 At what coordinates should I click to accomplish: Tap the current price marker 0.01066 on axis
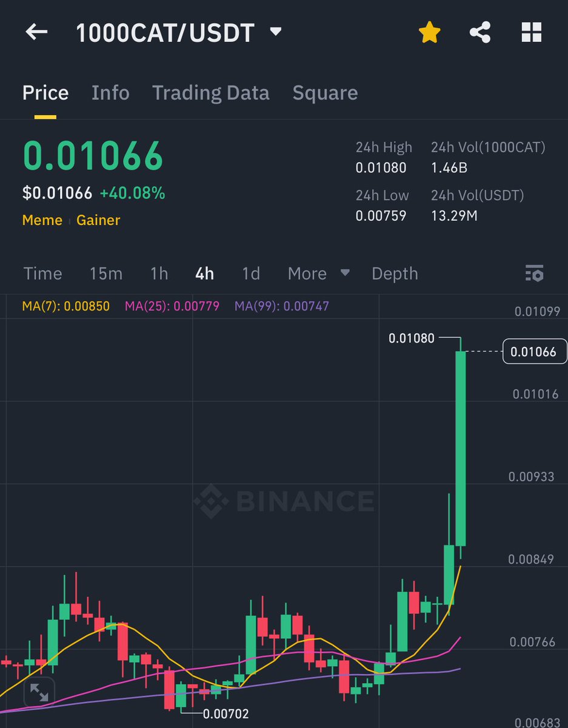tap(533, 351)
